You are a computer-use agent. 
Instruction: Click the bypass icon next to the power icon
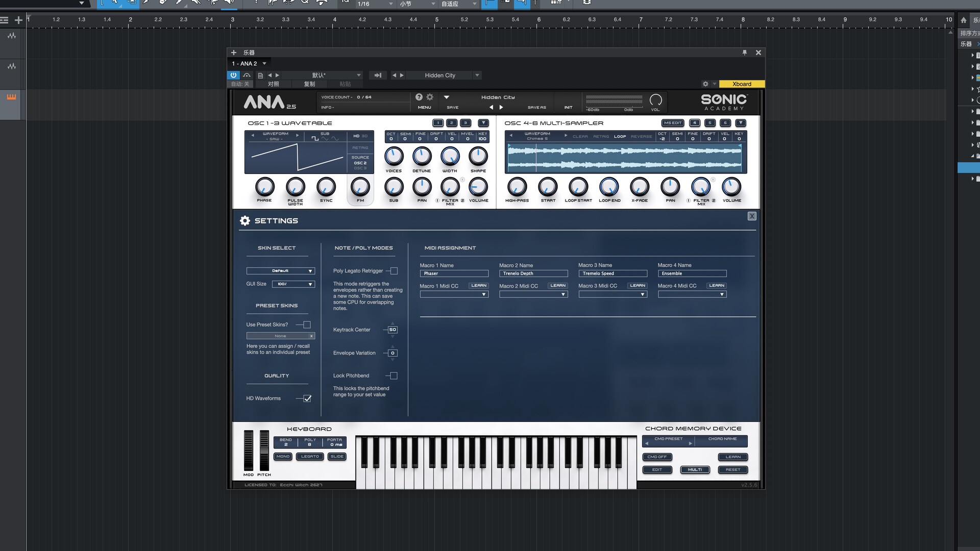(247, 75)
